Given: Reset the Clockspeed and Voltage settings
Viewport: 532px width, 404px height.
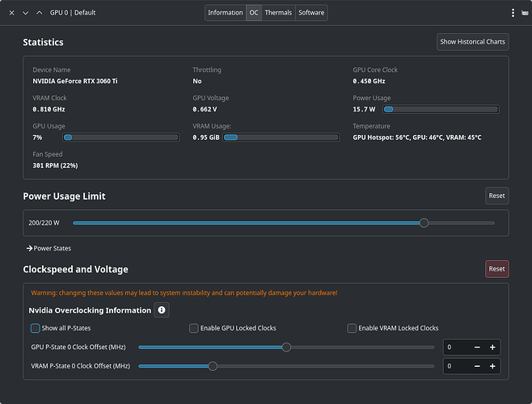Looking at the screenshot, I should pyautogui.click(x=496, y=269).
